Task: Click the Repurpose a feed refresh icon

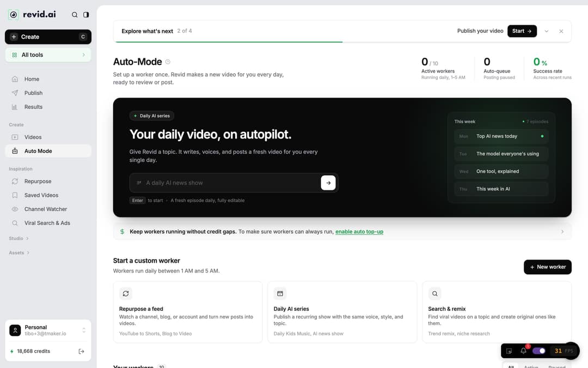Action: pos(126,294)
